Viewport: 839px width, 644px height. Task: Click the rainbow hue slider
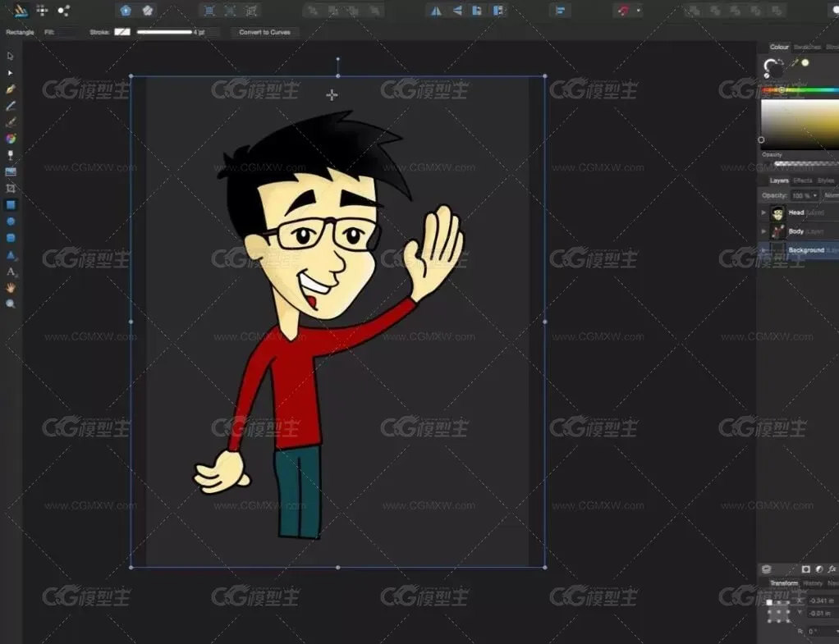click(x=800, y=90)
